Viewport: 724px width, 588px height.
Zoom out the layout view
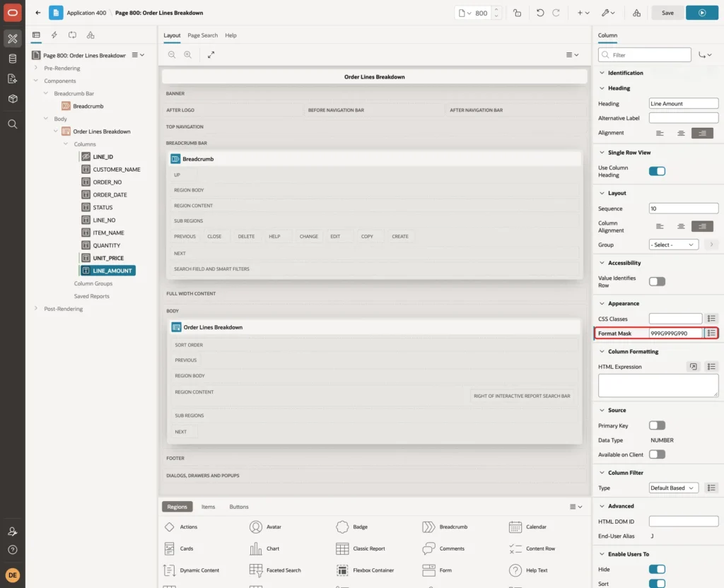pos(172,54)
